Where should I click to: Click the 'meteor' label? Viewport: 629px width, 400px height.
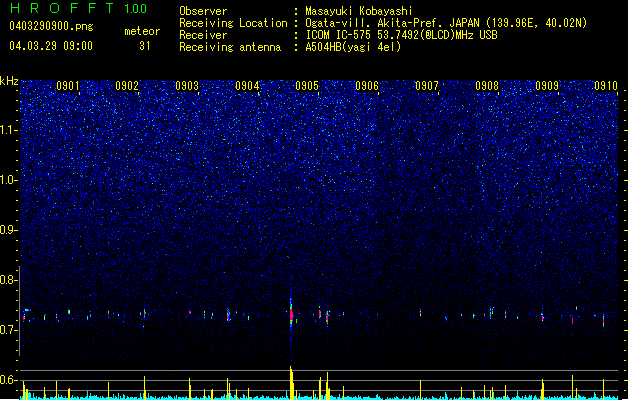tap(142, 31)
